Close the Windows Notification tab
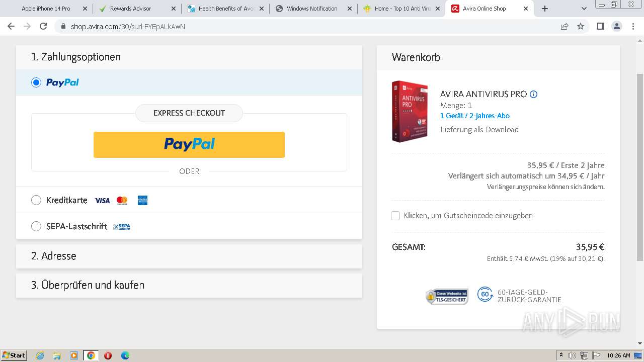Image resolution: width=644 pixels, height=362 pixels. (349, 9)
